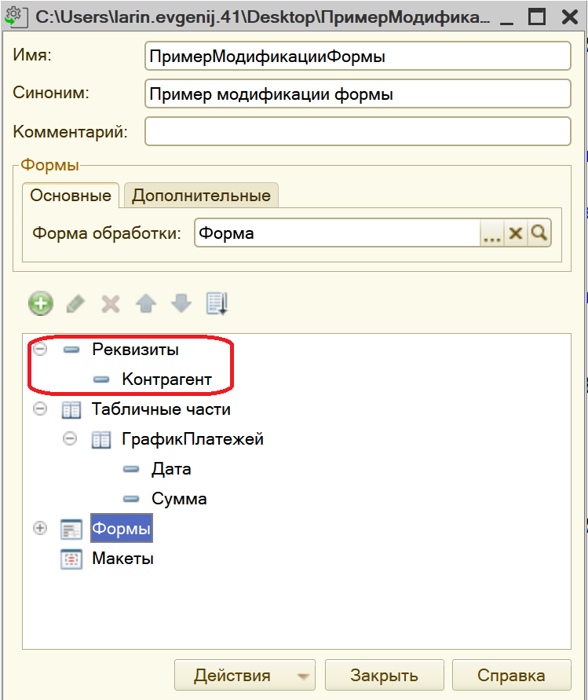Image resolution: width=588 pixels, height=700 pixels.
Task: Click the Действия button
Action: pos(244,675)
